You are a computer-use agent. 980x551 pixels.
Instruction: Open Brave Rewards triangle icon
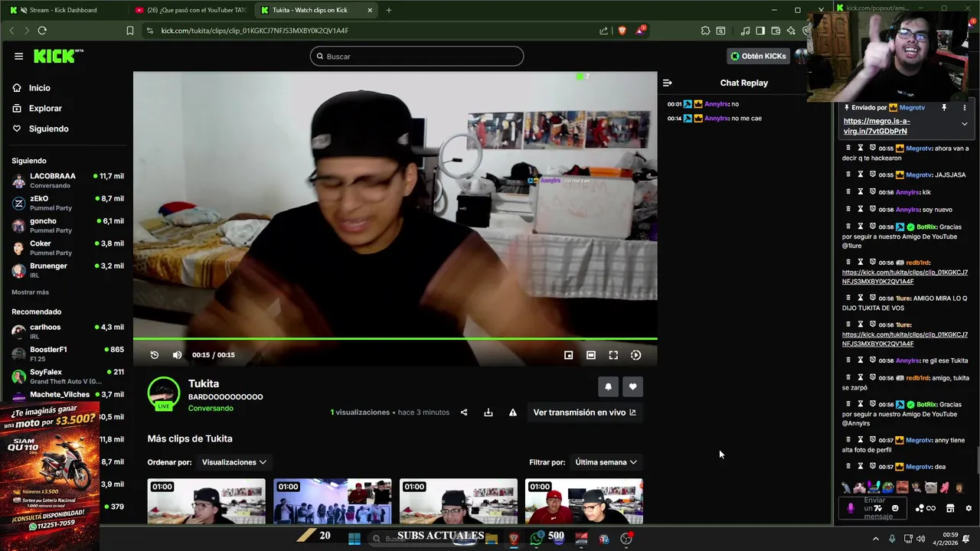pyautogui.click(x=640, y=31)
